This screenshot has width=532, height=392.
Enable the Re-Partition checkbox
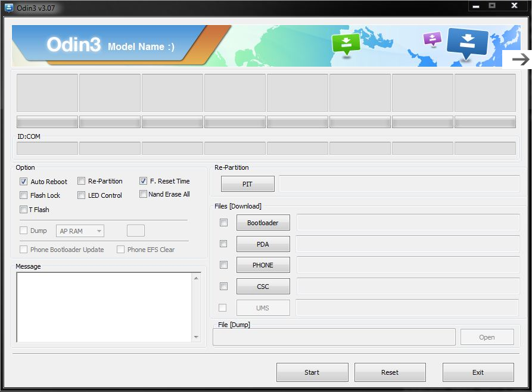(x=81, y=181)
